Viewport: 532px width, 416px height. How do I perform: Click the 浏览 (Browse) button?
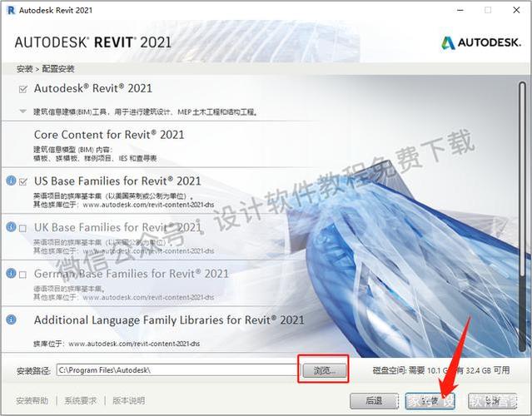[x=325, y=370]
